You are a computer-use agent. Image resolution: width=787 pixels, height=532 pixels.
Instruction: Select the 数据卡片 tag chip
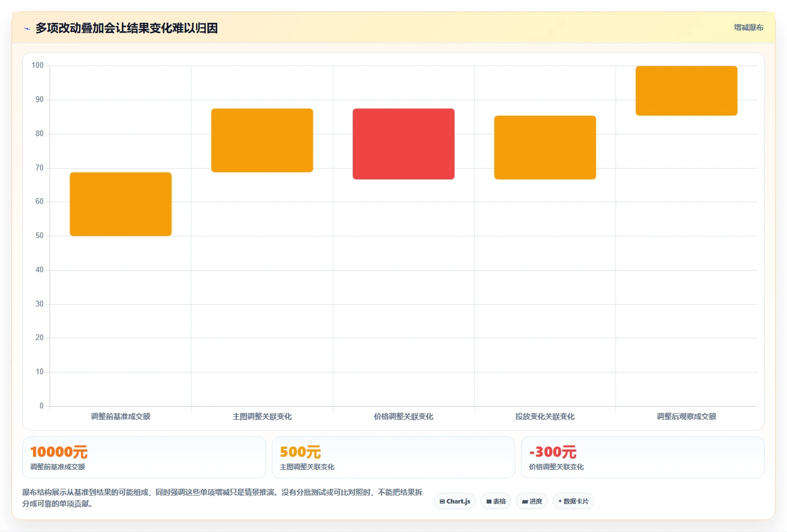[573, 501]
